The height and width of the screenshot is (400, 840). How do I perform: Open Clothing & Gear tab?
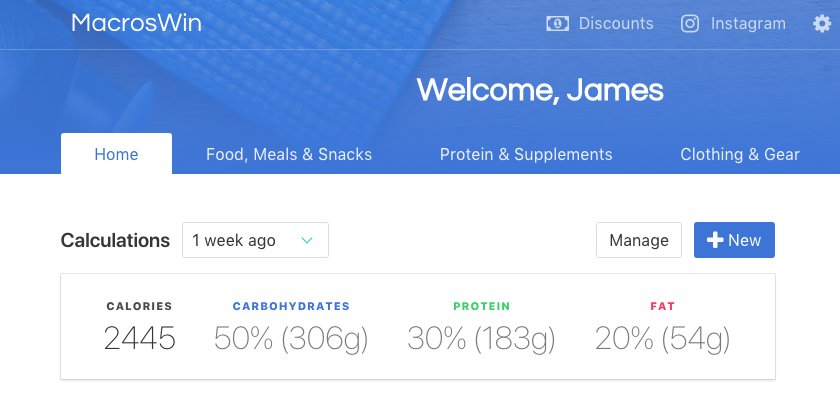(740, 154)
